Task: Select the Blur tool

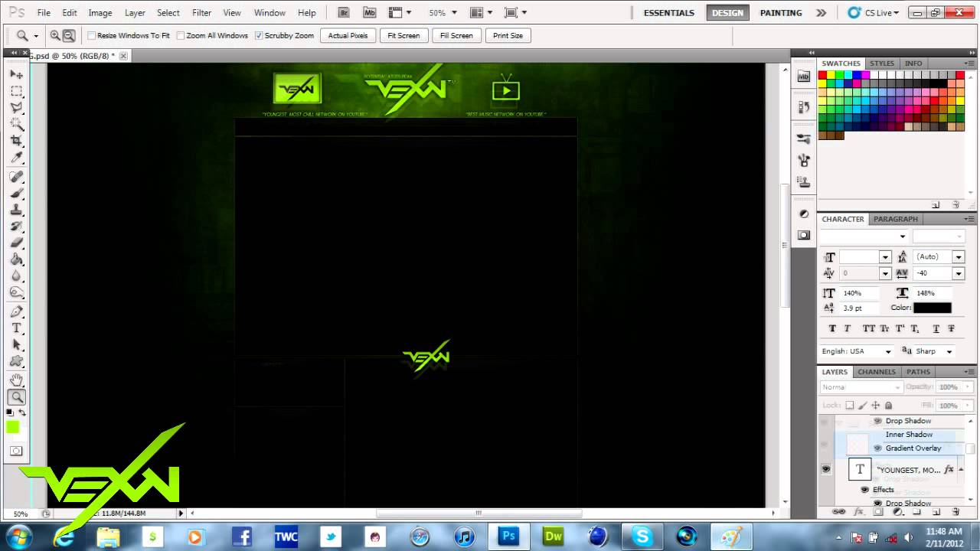Action: pos(16,277)
